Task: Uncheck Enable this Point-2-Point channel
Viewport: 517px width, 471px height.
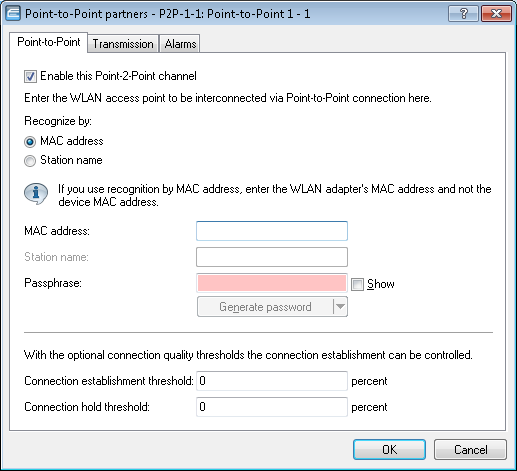Action: coord(30,76)
